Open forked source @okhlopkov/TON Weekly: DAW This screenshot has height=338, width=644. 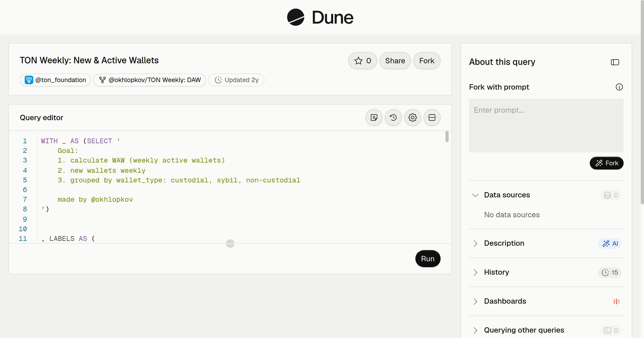pyautogui.click(x=150, y=80)
